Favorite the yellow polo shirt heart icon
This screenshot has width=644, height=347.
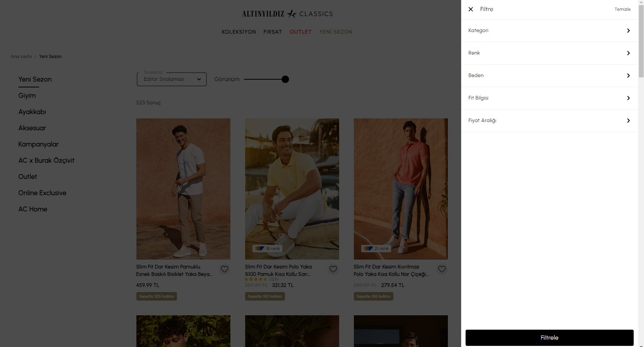click(333, 269)
